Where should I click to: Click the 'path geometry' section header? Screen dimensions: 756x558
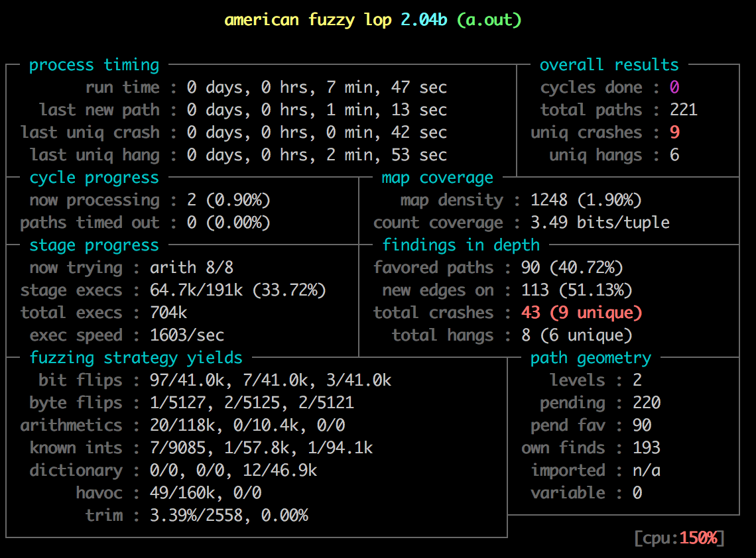click(591, 358)
